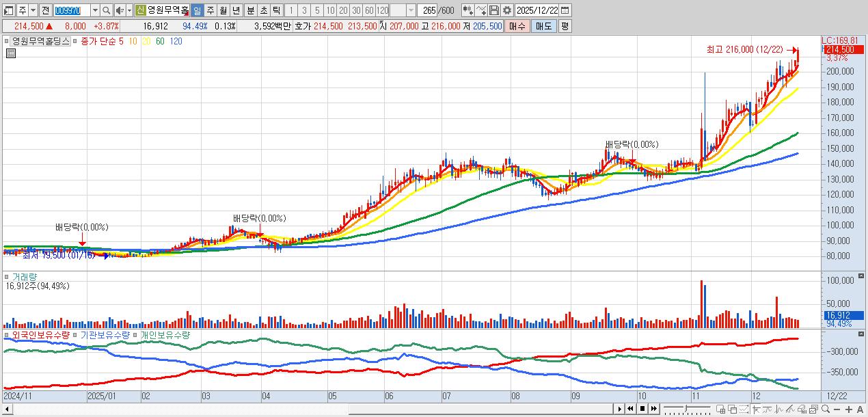Click the chart window picture icon
Viewport: 868px width, 417px height.
813,409
